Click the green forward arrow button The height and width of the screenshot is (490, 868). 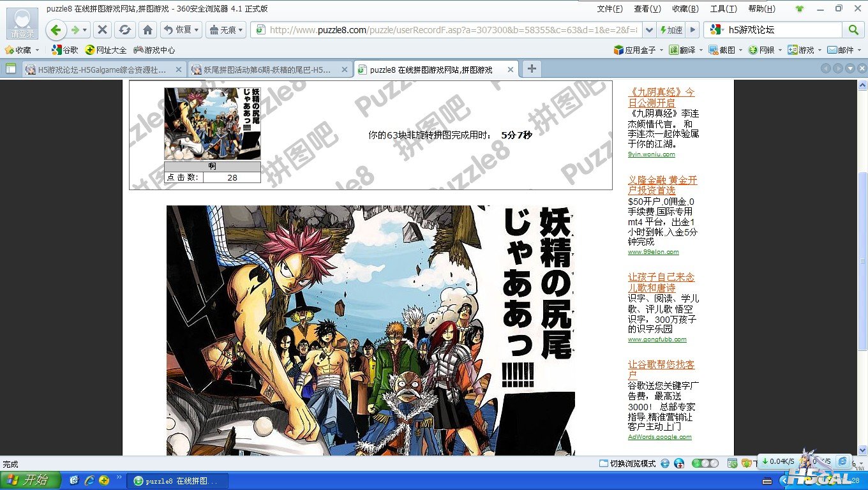(x=76, y=30)
